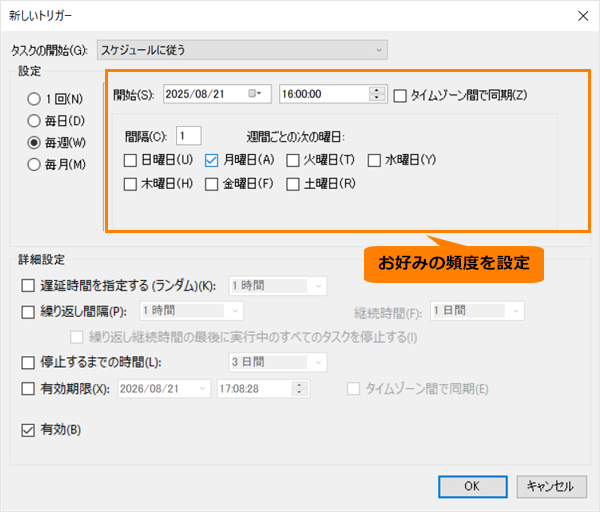The width and height of the screenshot is (600, 512).
Task: Check the 繰り返し継続時間の最後に停止する checkbox
Action: point(77,337)
